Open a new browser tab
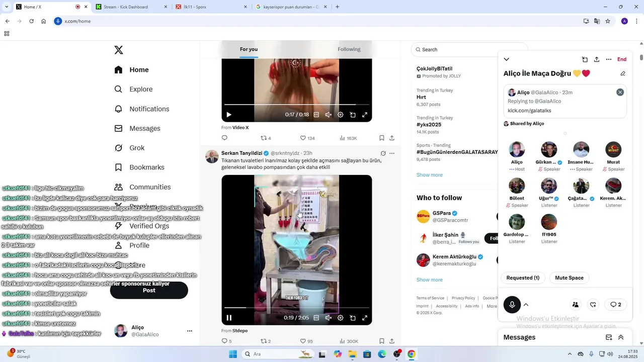 pos(337,7)
